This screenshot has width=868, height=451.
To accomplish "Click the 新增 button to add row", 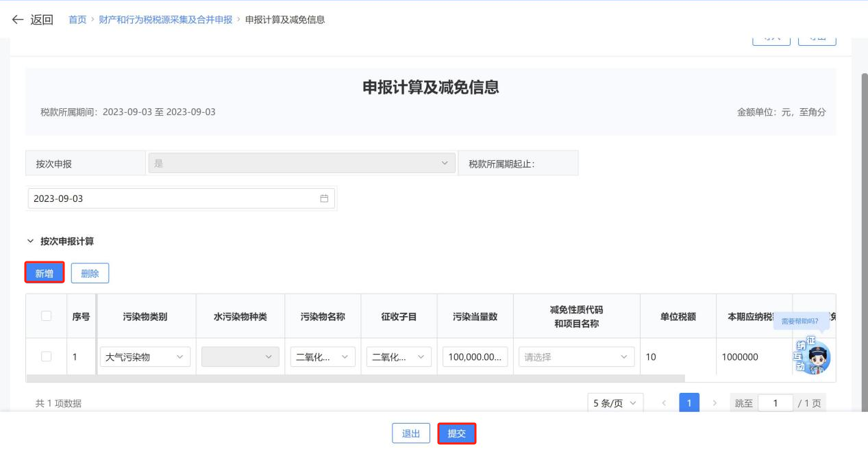I will click(45, 273).
